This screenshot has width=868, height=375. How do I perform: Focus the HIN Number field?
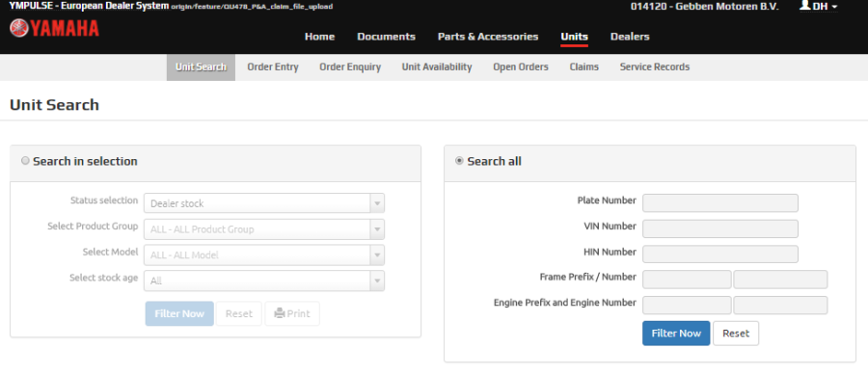720,254
